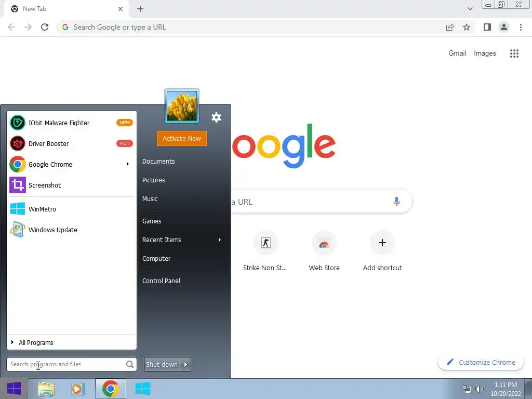
Task: Click the Shut down button
Action: pos(162,364)
